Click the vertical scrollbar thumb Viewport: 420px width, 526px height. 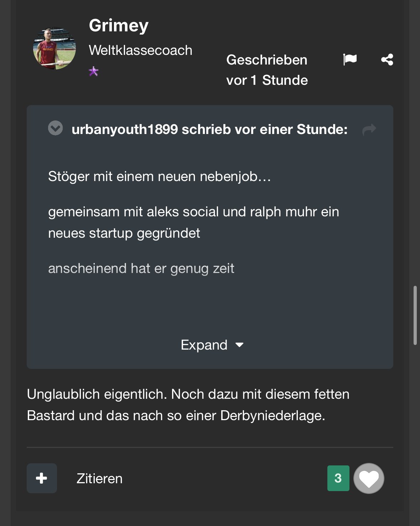(415, 315)
